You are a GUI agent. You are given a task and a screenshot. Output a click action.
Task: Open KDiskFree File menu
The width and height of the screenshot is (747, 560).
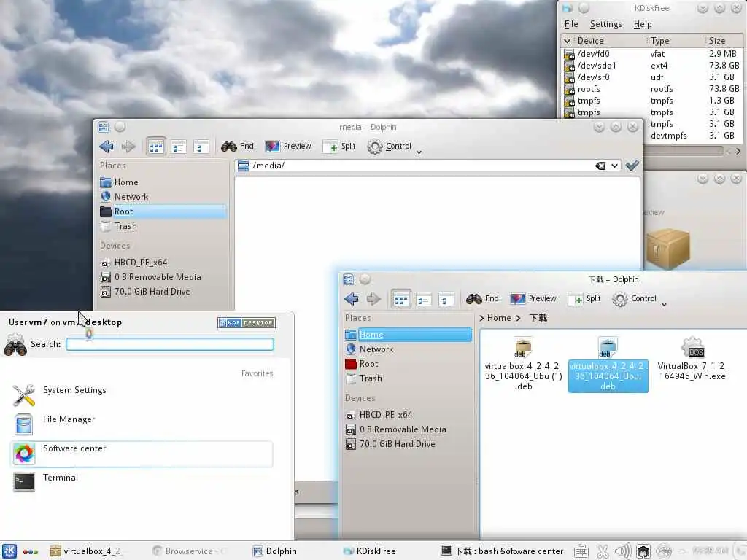(571, 24)
